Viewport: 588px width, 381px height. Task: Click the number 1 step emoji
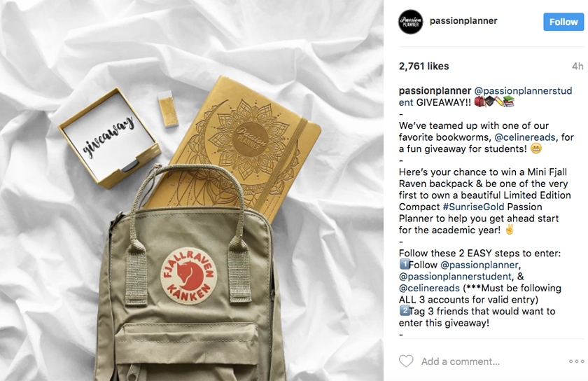tap(404, 264)
